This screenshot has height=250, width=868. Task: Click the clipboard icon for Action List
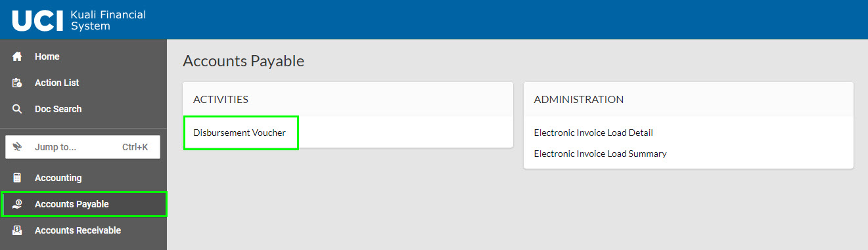tap(18, 83)
